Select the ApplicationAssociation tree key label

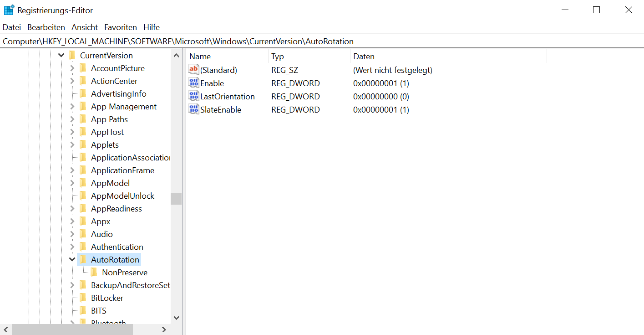(131, 157)
